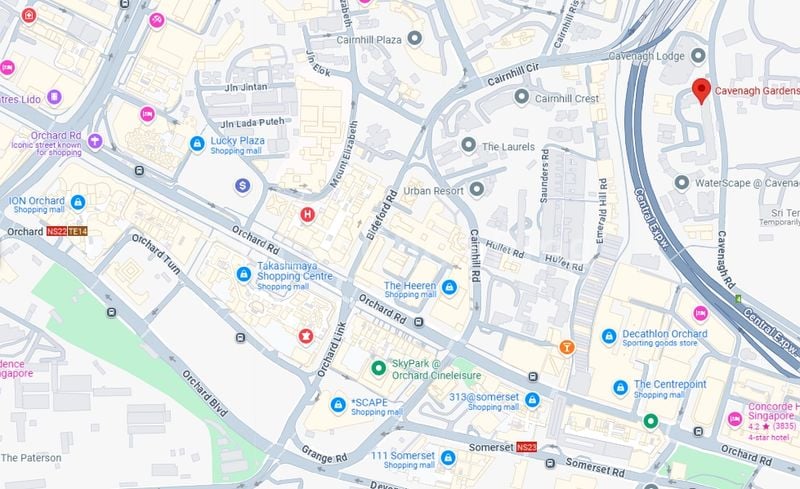The image size is (800, 489).
Task: Select the Lucky Plaza shopping bag icon
Action: pyautogui.click(x=197, y=143)
